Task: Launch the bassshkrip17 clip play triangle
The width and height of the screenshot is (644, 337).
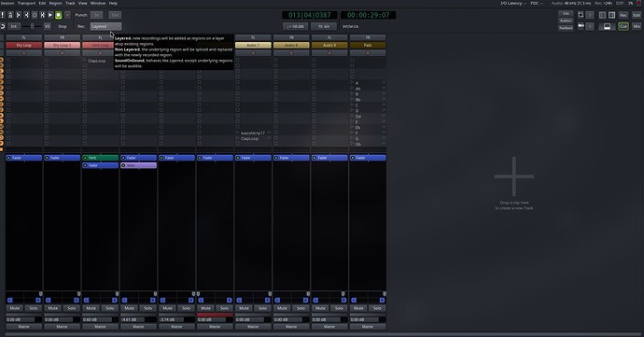Action: pos(237,133)
